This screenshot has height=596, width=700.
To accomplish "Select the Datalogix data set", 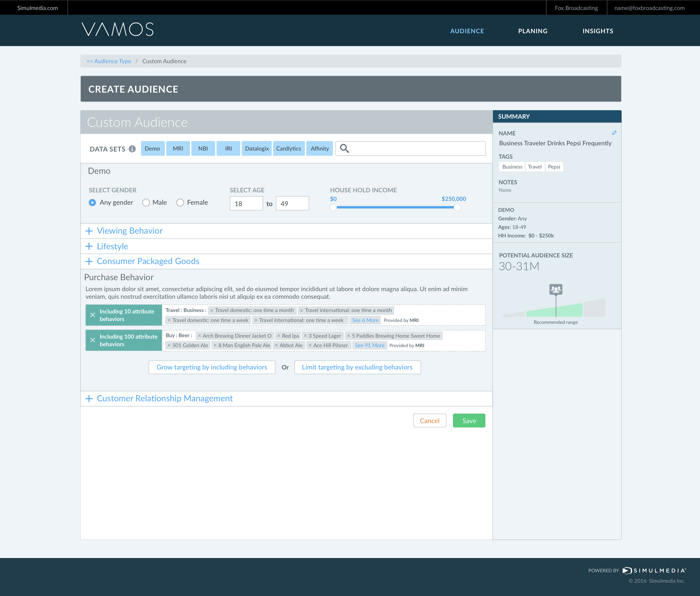I will 257,148.
